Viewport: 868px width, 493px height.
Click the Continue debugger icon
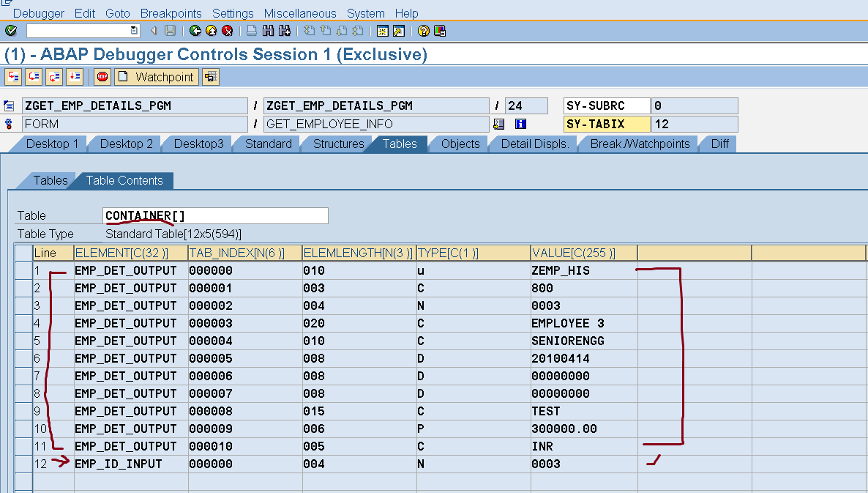click(x=73, y=76)
